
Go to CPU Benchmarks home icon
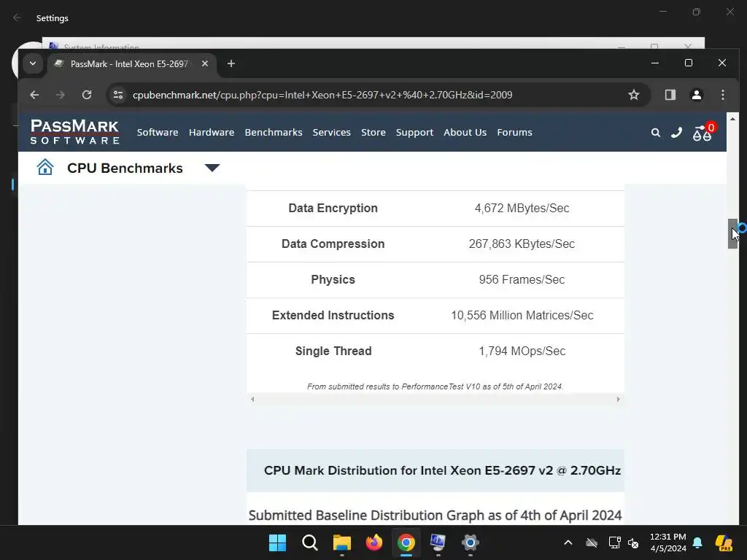click(45, 167)
